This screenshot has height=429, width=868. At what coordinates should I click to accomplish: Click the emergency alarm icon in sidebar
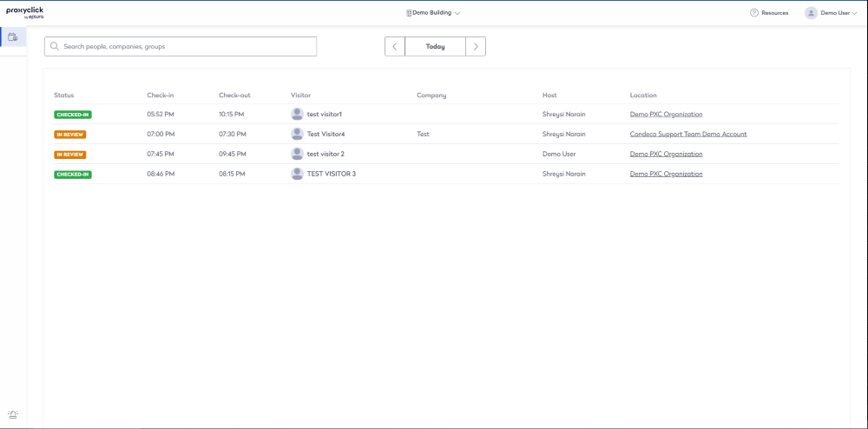13,414
